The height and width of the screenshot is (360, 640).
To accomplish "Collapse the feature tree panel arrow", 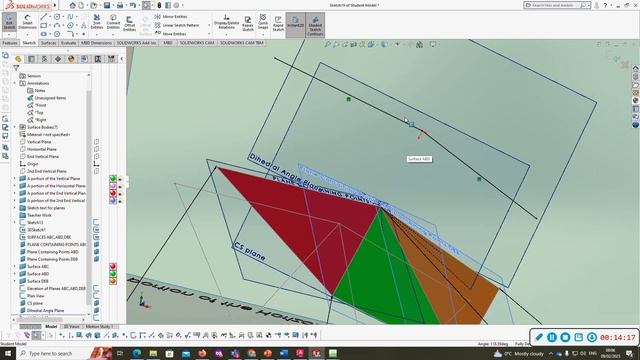I will pyautogui.click(x=121, y=59).
